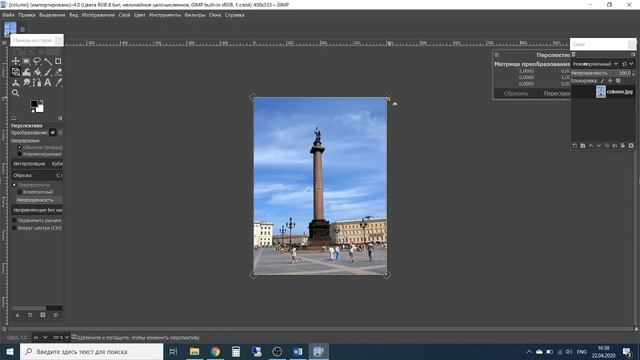This screenshot has width=640, height=360.
Task: Select the 'Корректирующее' direction radio
Action: [19, 154]
